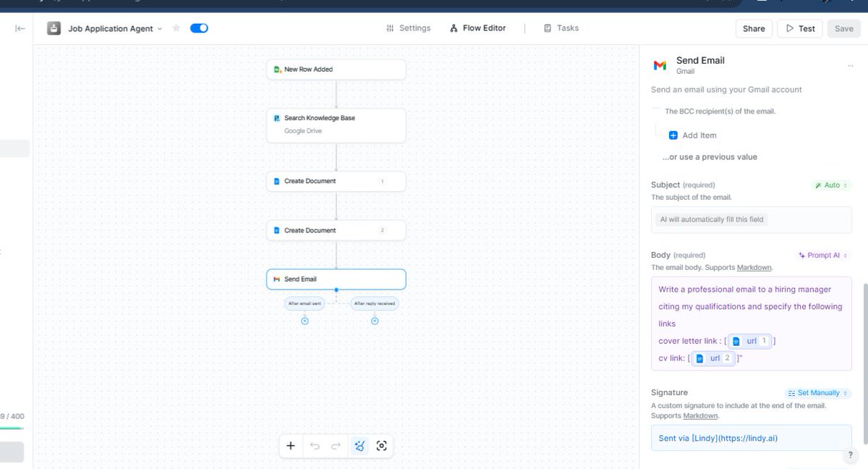868x469 pixels.
Task: Click the Signature Sent via Lindy field
Action: click(752, 438)
